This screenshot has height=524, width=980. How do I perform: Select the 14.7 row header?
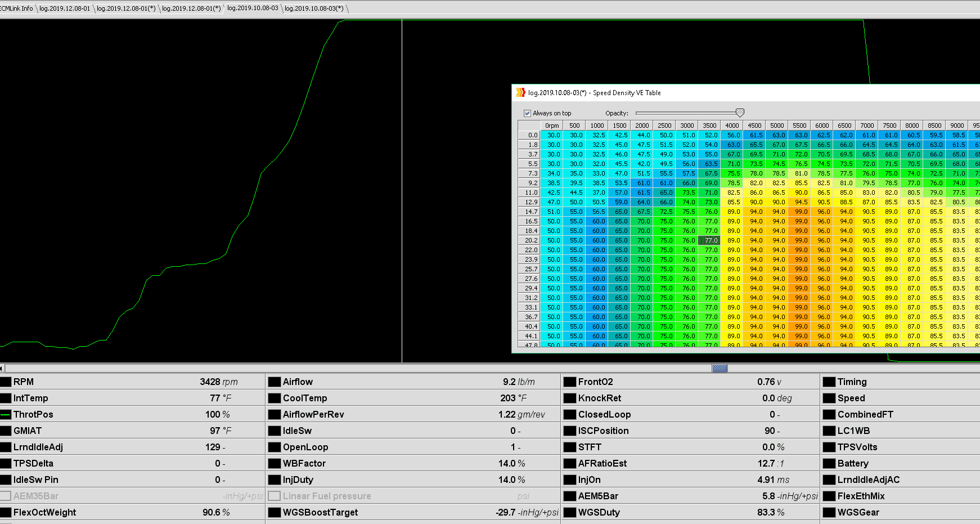coord(529,212)
